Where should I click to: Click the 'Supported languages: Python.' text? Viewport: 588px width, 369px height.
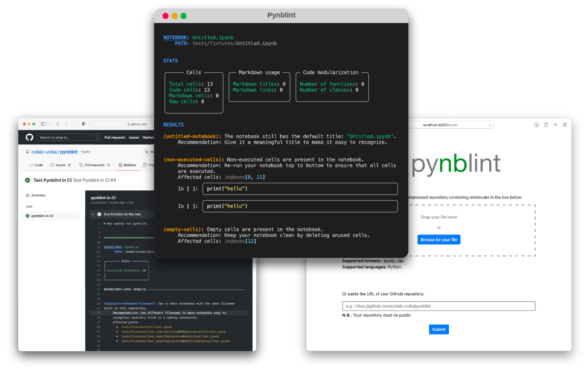(372, 267)
